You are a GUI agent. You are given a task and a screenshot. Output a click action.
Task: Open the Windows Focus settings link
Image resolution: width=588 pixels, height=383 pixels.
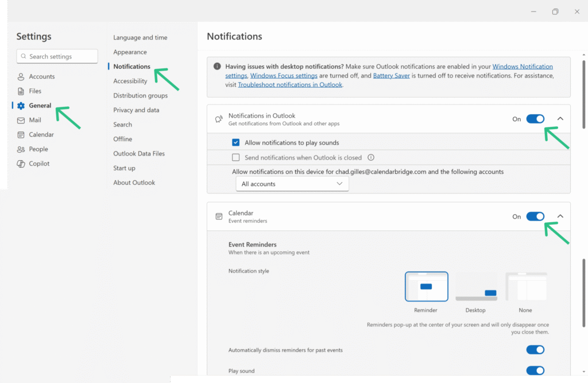284,75
